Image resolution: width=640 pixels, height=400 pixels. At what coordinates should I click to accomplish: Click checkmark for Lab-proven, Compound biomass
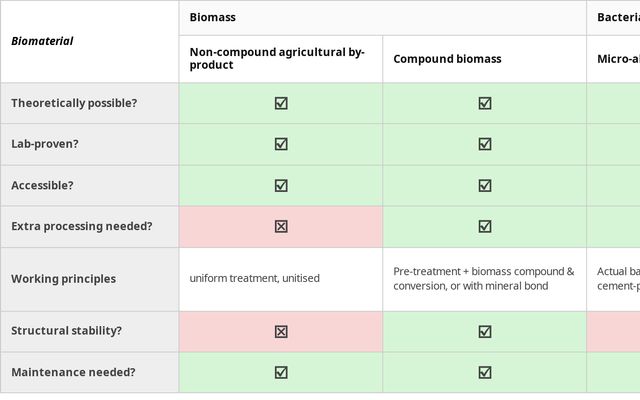485,144
